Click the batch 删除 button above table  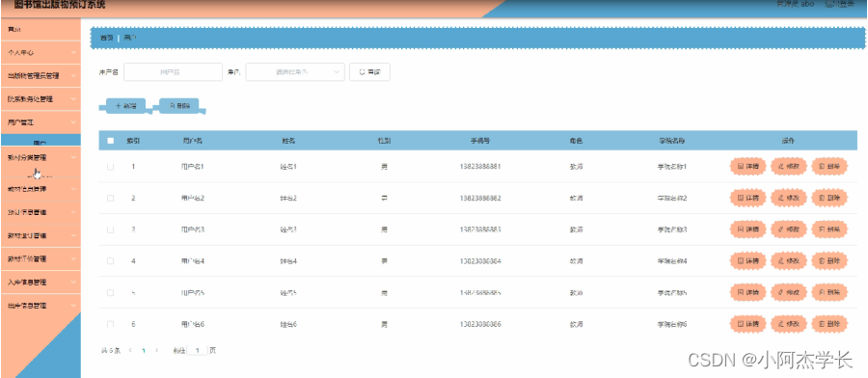click(x=179, y=106)
